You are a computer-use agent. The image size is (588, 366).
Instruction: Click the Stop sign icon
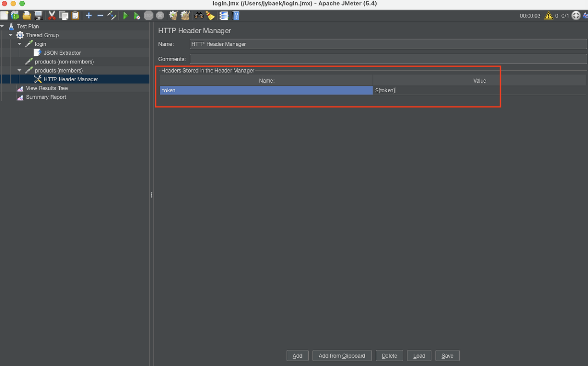[x=148, y=16]
